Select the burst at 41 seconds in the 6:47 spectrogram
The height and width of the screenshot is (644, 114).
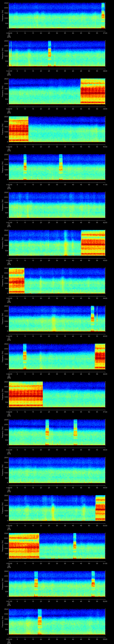click(75, 432)
